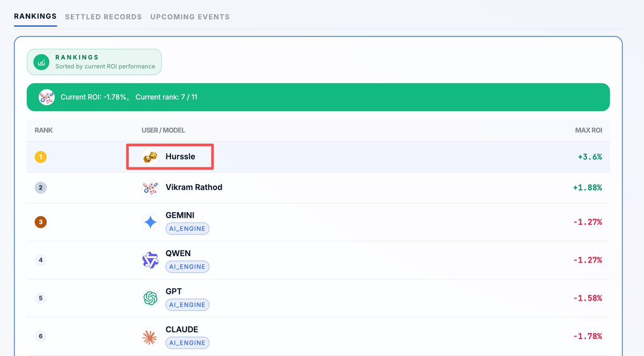644x356 pixels.
Task: Click the rank 5 number badge
Action: pos(41,298)
